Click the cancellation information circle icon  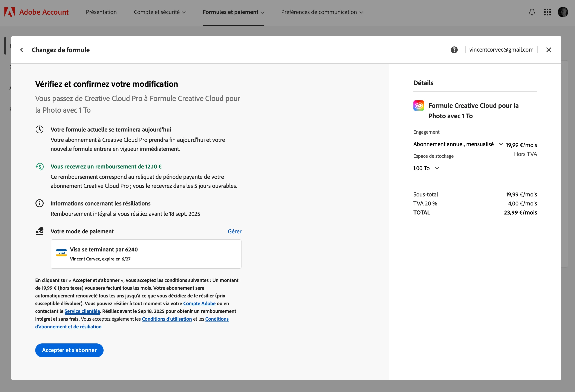pyautogui.click(x=40, y=204)
